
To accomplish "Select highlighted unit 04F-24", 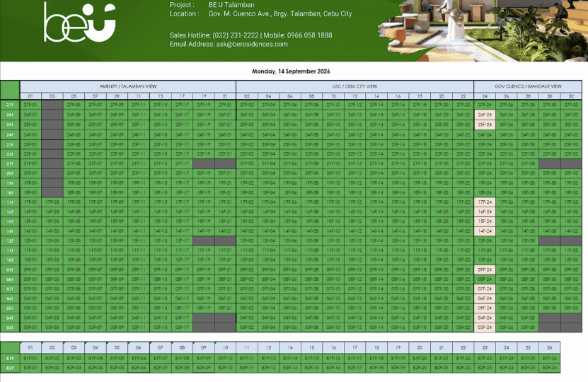I will (x=485, y=318).
